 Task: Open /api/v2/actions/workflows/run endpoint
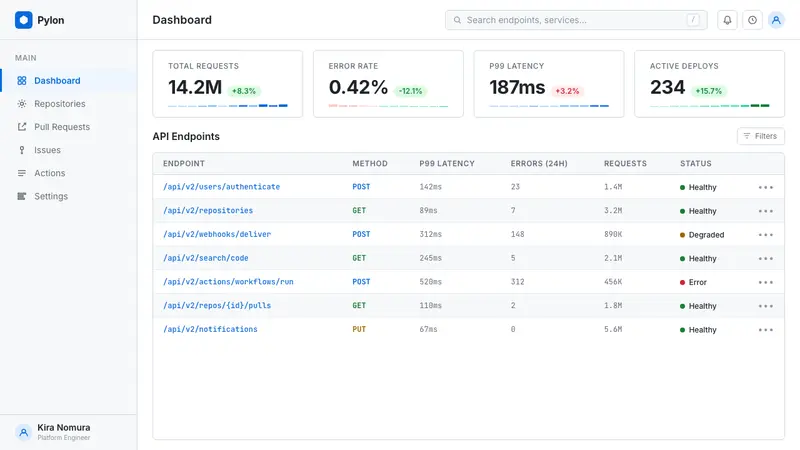[228, 282]
